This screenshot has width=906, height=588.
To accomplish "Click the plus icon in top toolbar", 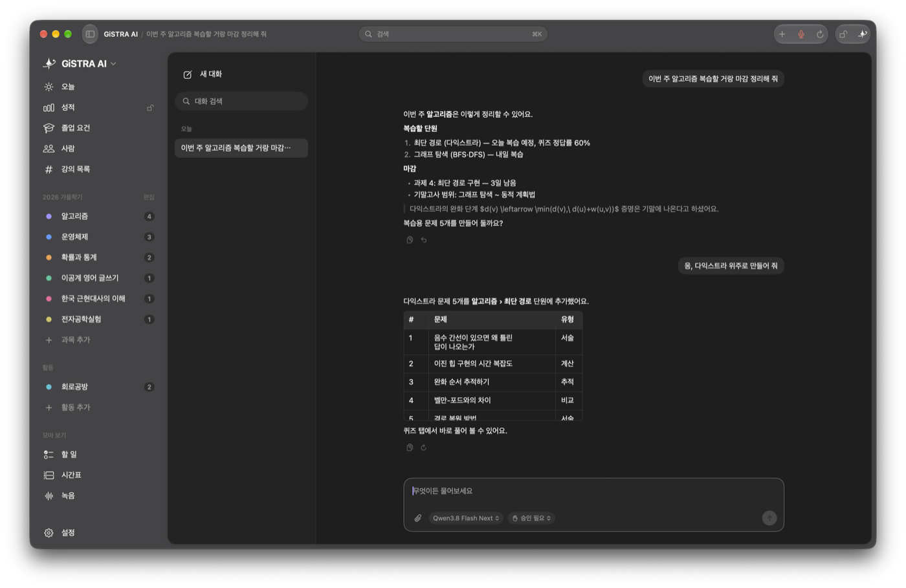I will coord(782,34).
